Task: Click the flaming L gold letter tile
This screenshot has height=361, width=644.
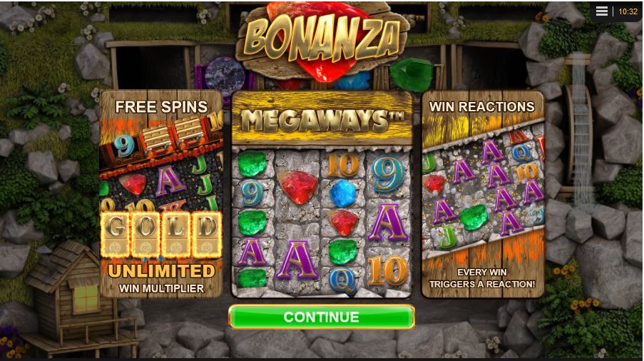Action: [x=176, y=235]
